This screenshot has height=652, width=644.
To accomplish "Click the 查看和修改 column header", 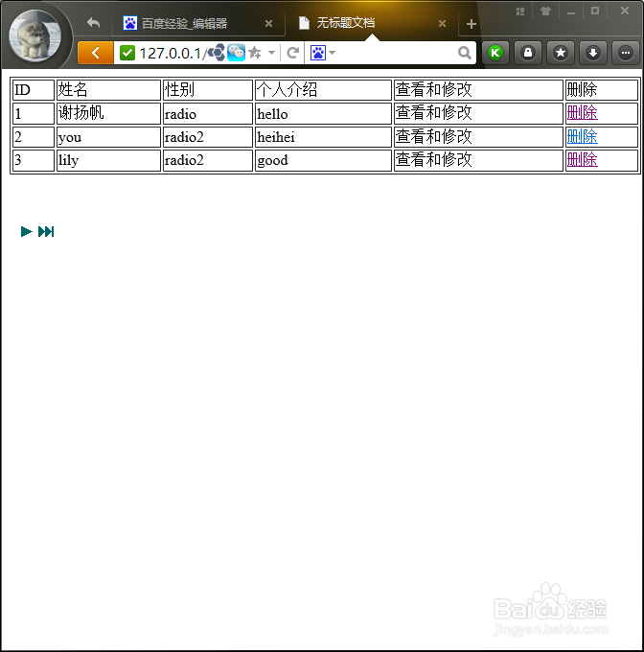I will [x=478, y=90].
